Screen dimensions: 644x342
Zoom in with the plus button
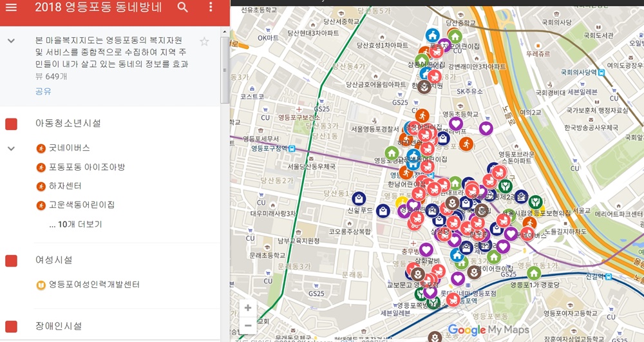(248, 308)
